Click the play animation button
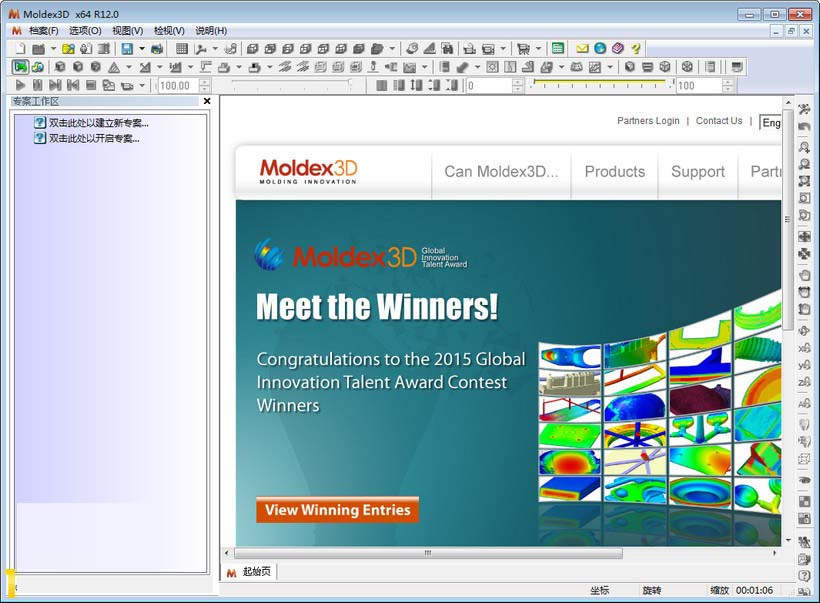This screenshot has width=820, height=603. tap(20, 85)
